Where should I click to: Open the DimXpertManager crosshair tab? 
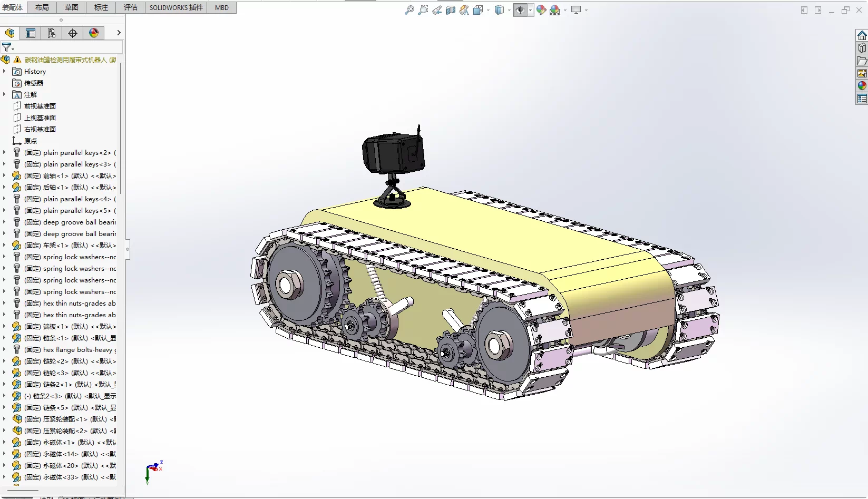point(73,33)
